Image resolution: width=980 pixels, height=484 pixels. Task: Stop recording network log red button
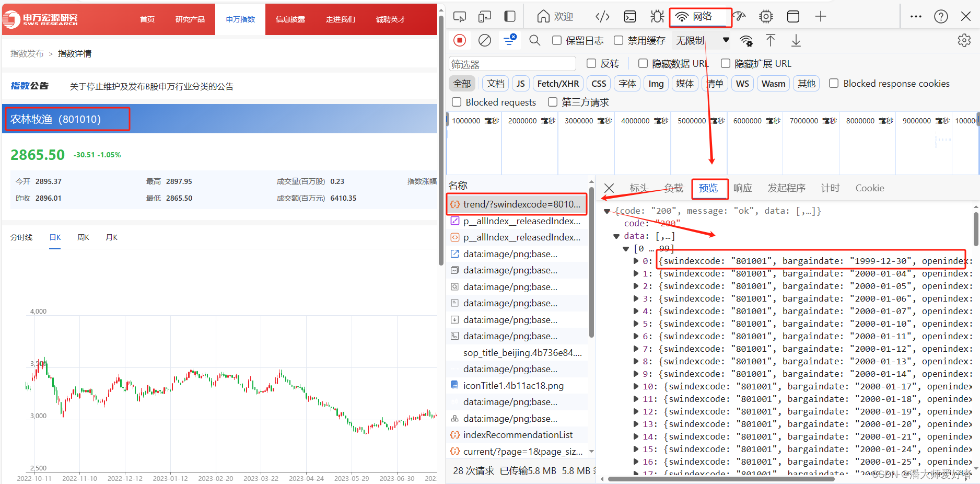coord(460,40)
